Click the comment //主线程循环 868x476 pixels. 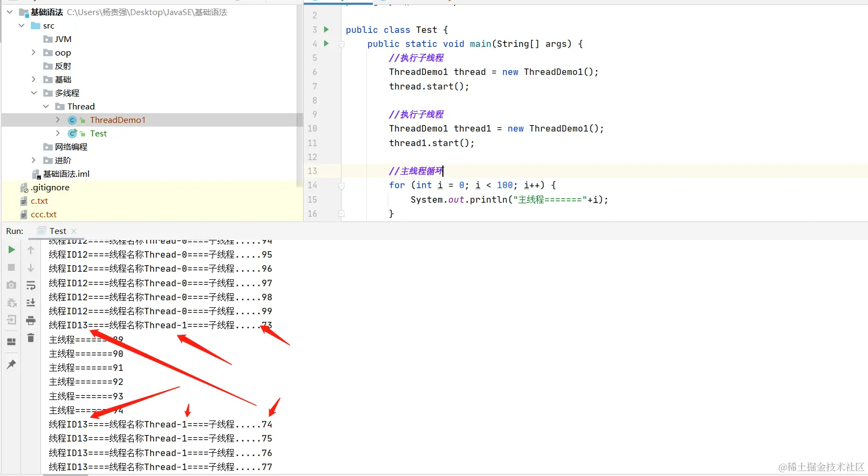click(x=416, y=171)
